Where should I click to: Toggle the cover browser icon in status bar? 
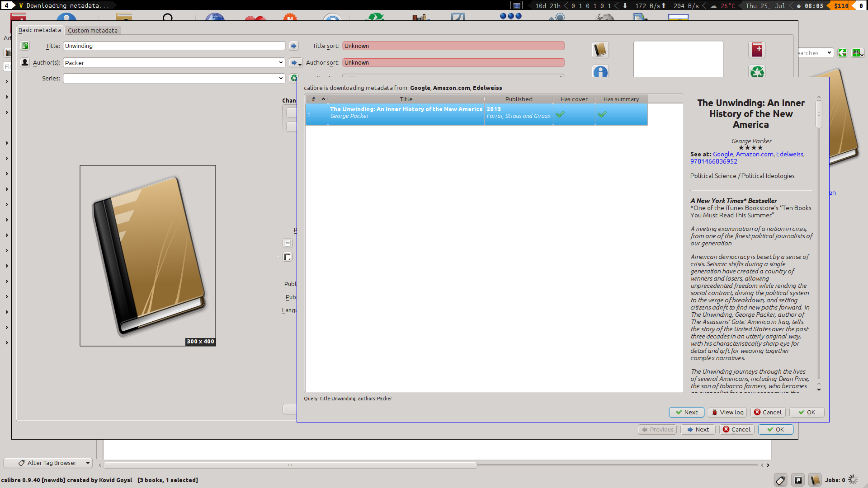[798, 480]
